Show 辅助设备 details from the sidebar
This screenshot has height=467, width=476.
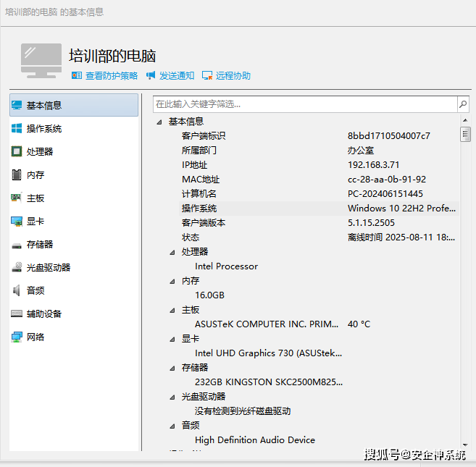pyautogui.click(x=74, y=314)
